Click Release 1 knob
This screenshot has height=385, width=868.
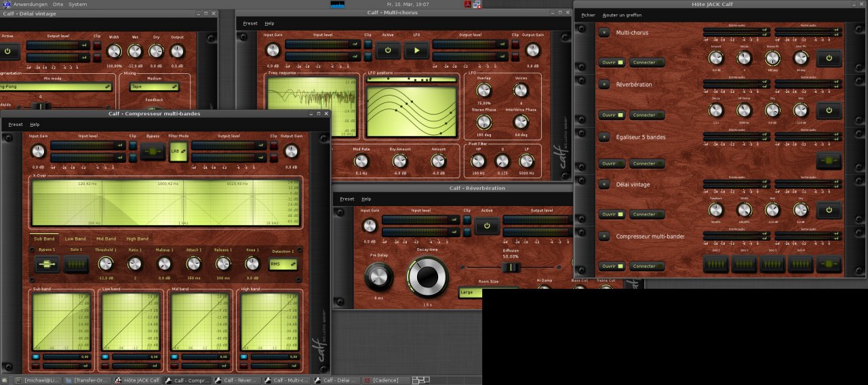[x=222, y=263]
